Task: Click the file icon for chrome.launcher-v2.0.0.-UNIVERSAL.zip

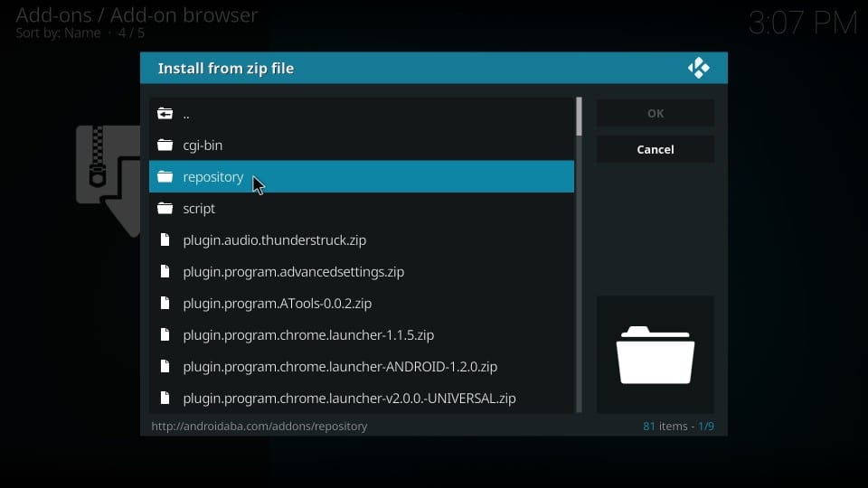Action: [x=165, y=398]
